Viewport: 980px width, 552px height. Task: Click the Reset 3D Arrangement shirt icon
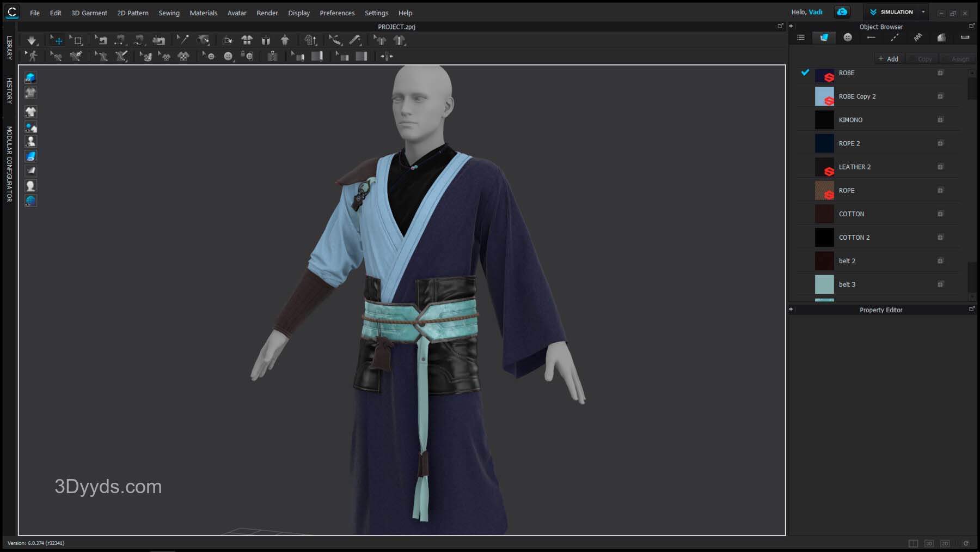click(x=247, y=40)
